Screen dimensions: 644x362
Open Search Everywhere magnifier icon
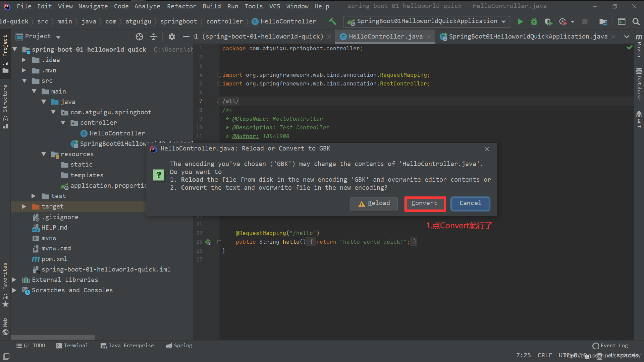tap(636, 22)
